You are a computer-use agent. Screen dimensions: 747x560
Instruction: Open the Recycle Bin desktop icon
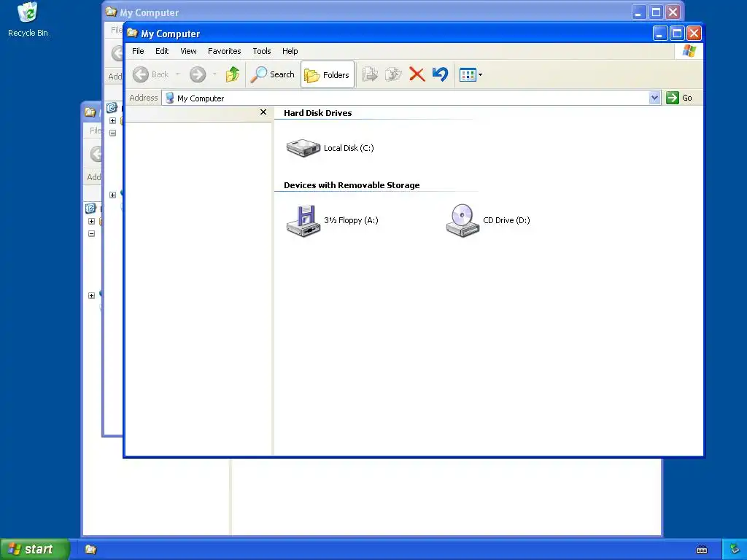click(28, 20)
